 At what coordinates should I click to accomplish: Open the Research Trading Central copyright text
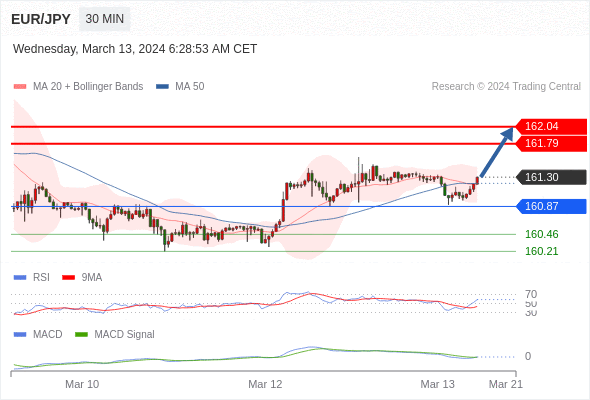[506, 87]
